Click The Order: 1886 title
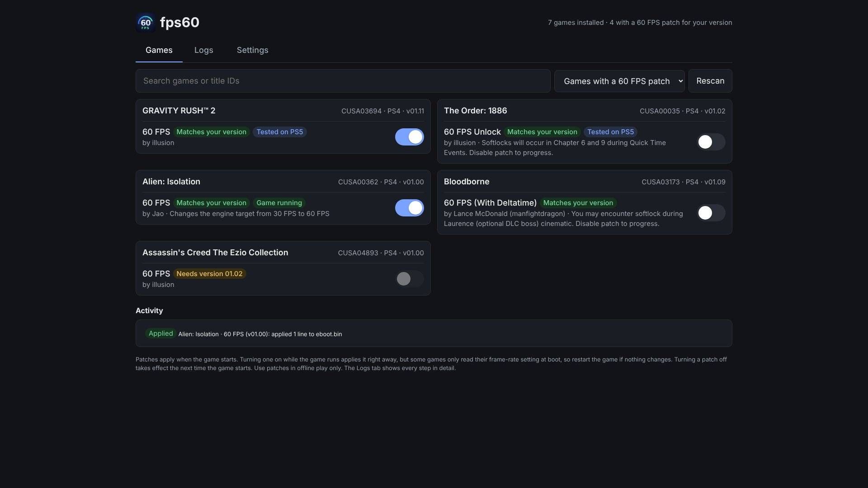This screenshot has width=868, height=488. (x=476, y=111)
